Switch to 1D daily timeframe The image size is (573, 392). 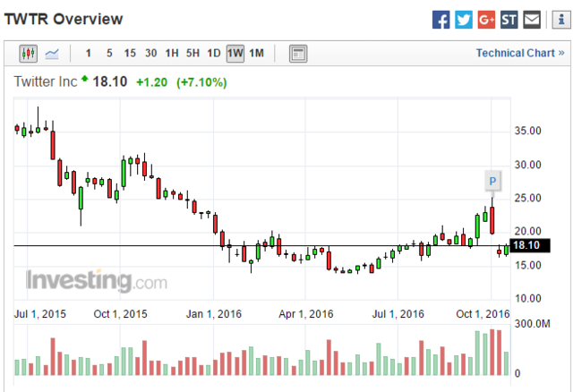(214, 54)
